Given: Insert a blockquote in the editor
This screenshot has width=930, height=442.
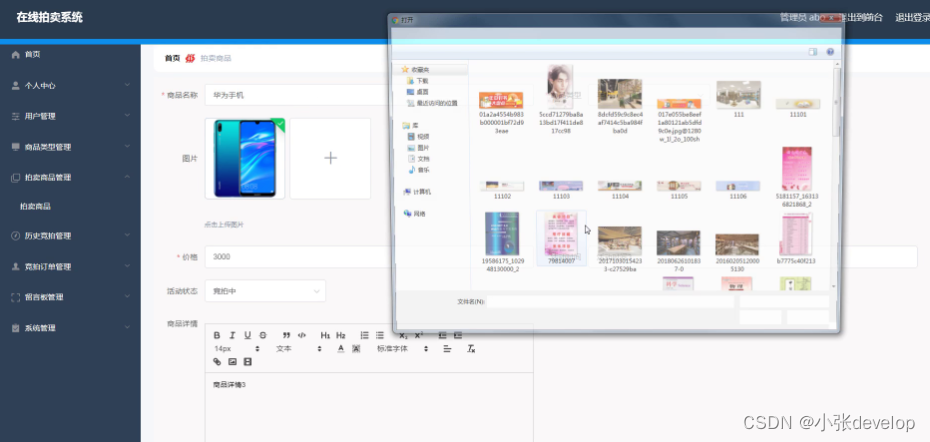Looking at the screenshot, I should 286,335.
